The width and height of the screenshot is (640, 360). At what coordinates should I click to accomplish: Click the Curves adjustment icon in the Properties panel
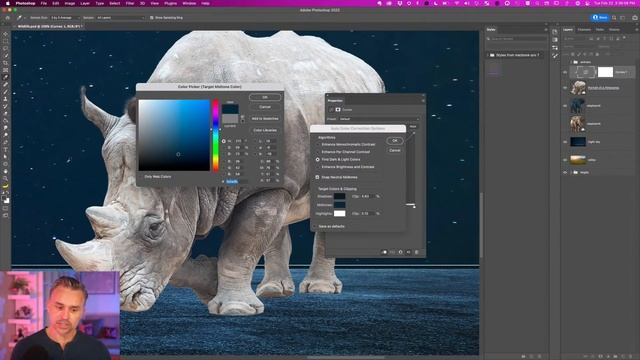[x=331, y=109]
